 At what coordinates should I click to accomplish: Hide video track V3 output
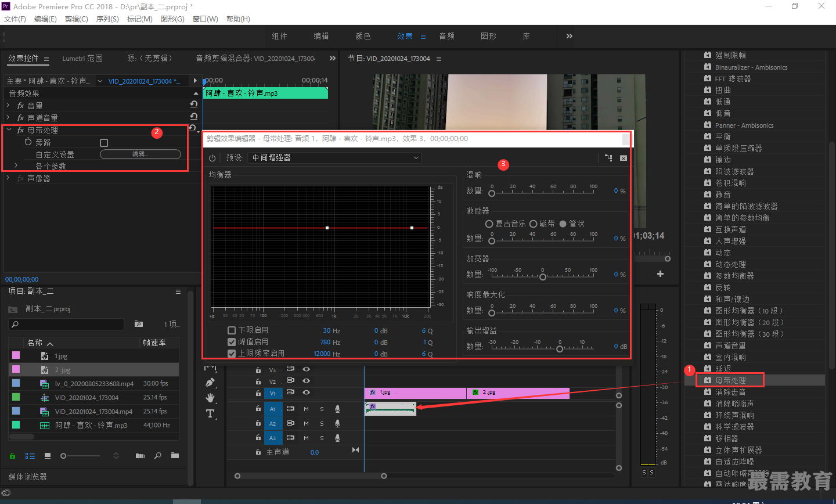306,369
